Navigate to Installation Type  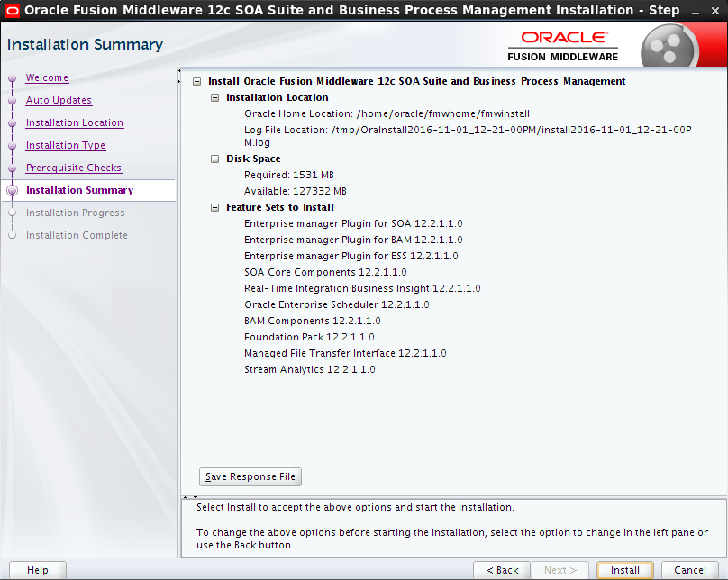tap(65, 145)
